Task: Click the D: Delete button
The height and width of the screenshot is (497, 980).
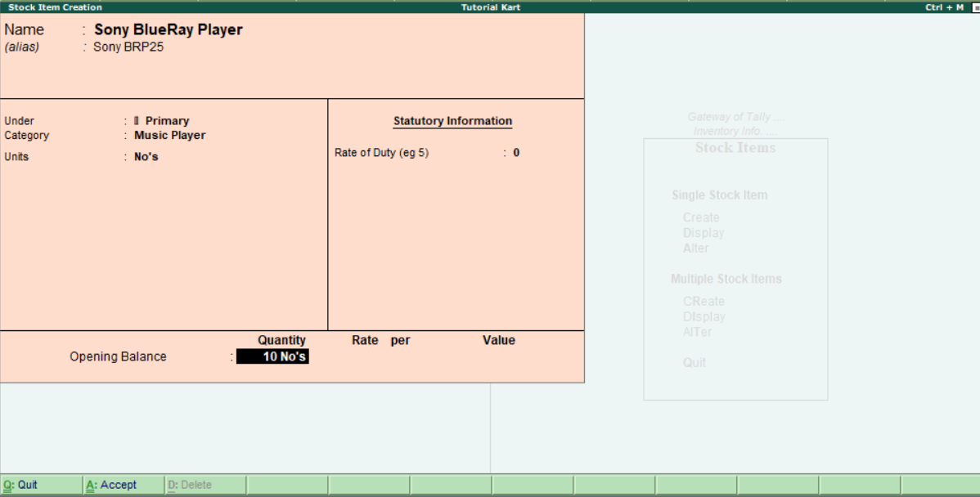Action: [x=205, y=485]
